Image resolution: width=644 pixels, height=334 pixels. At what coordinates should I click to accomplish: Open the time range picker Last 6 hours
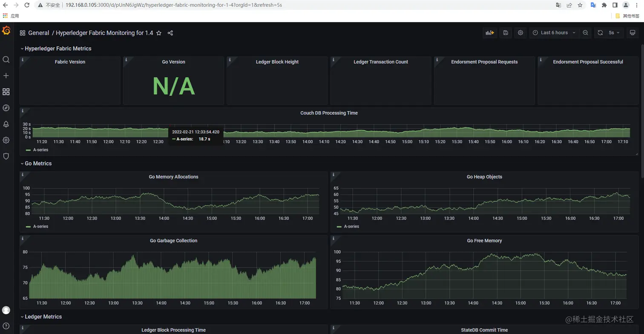tap(554, 33)
